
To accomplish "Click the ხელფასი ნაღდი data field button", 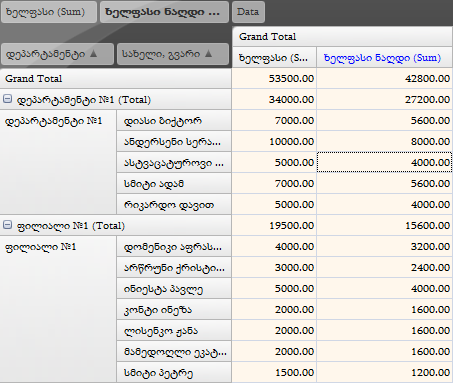I will pos(164,12).
